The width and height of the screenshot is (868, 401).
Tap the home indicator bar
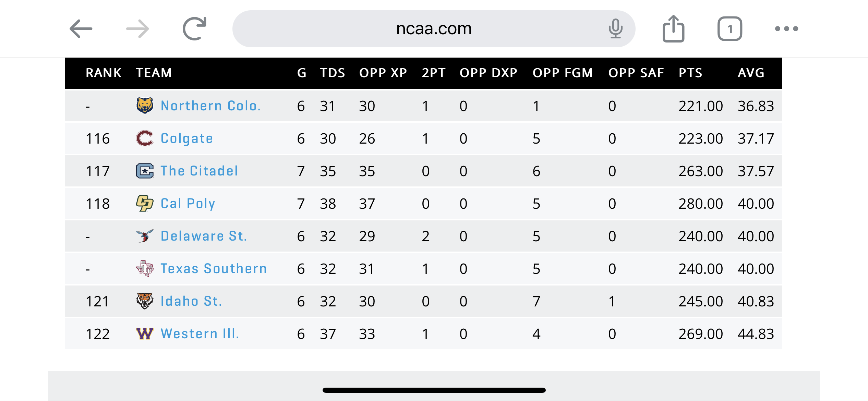tap(434, 390)
